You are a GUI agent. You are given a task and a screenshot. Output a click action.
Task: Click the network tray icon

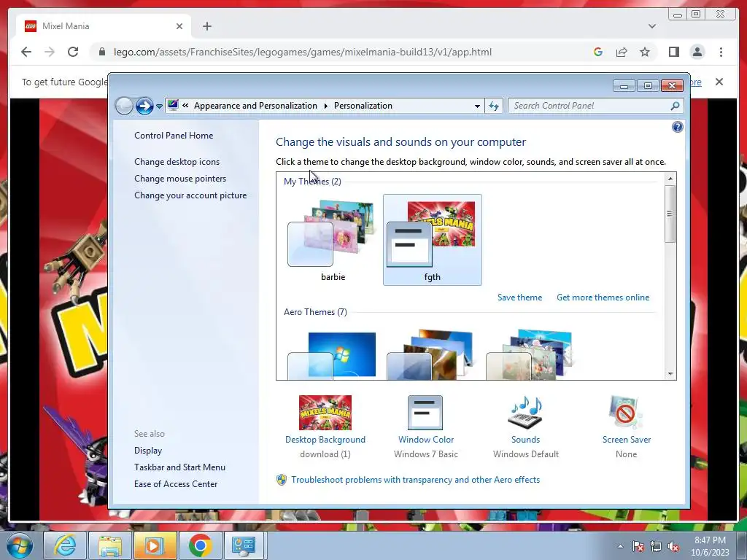(656, 546)
